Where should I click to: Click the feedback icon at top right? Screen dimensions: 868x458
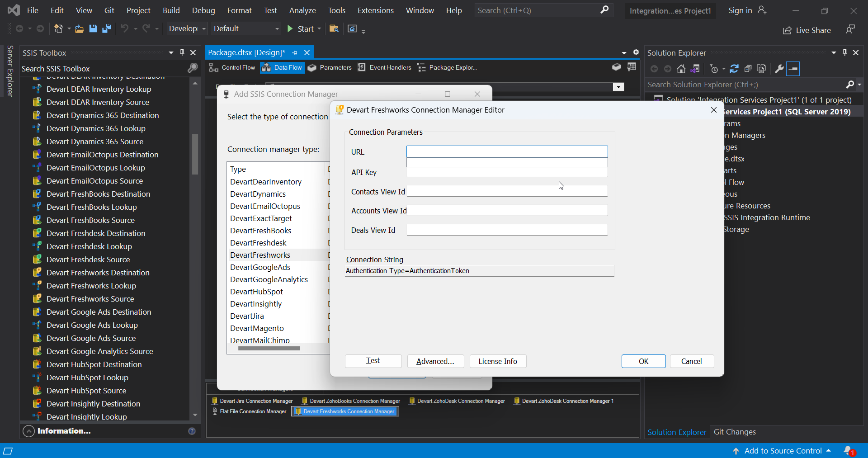point(850,29)
